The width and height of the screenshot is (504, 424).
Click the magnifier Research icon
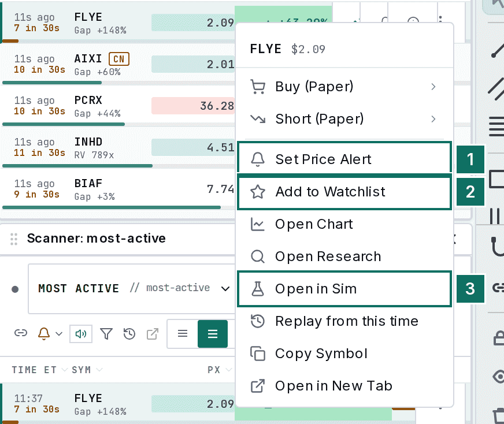(x=258, y=256)
